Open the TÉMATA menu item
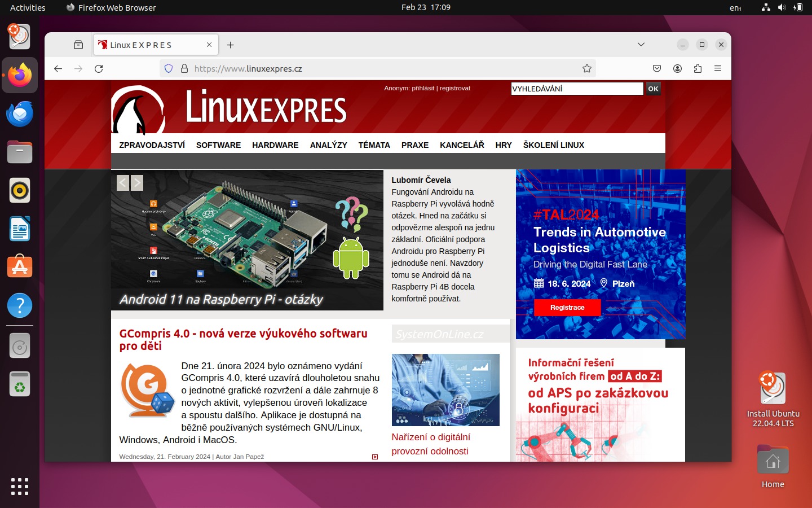 coord(374,145)
